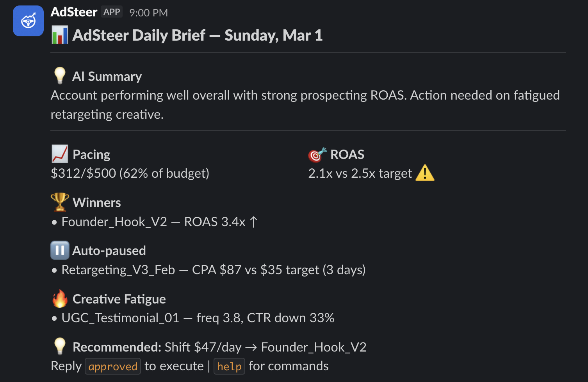Click the pause icon next to Auto-paused
This screenshot has height=382, width=588.
pyautogui.click(x=59, y=250)
